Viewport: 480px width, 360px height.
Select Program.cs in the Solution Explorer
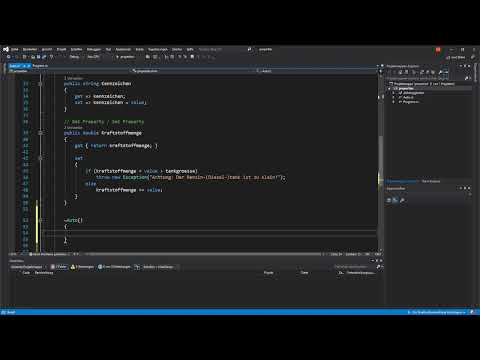(411, 102)
